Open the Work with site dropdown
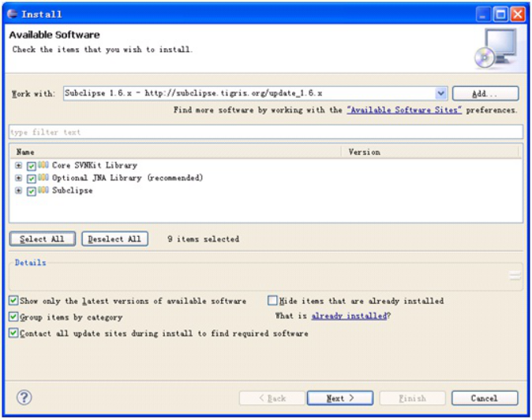 [x=440, y=93]
